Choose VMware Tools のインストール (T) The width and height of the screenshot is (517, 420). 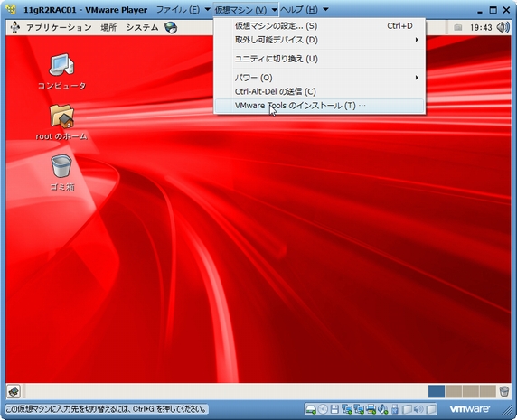[319, 106]
